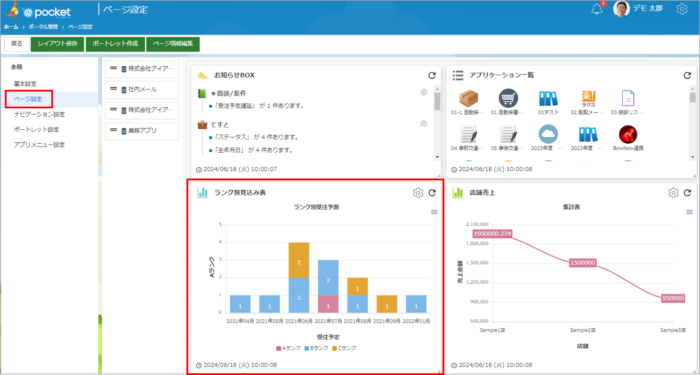Open the デモ太郎 user menu
Screen dimensions: 700x375
pos(638,8)
